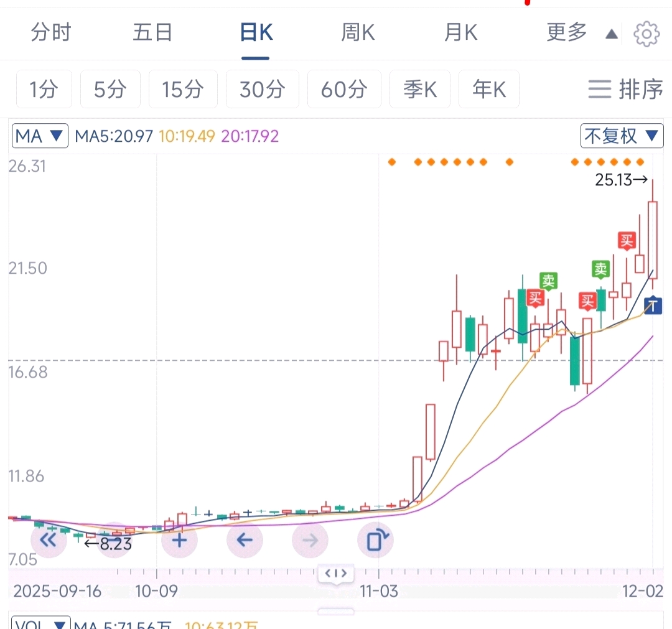The image size is (672, 629).
Task: Open the VOL indicator dropdown
Action: (x=40, y=623)
